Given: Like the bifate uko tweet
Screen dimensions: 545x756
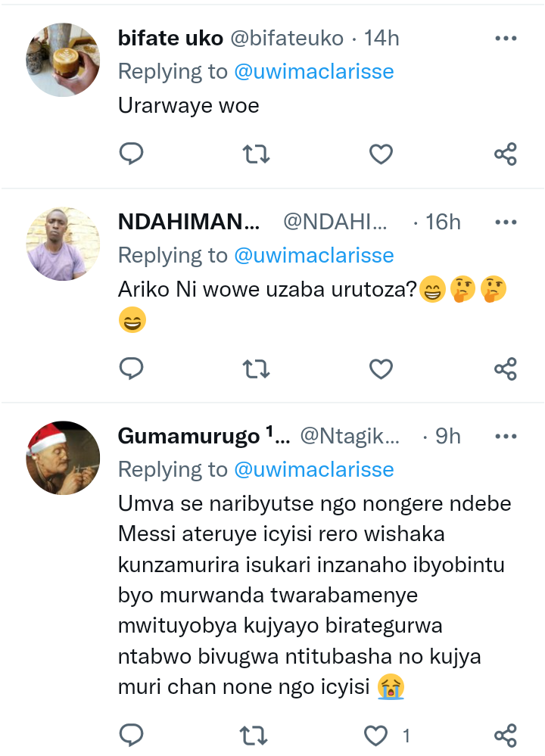Looking at the screenshot, I should tap(381, 154).
